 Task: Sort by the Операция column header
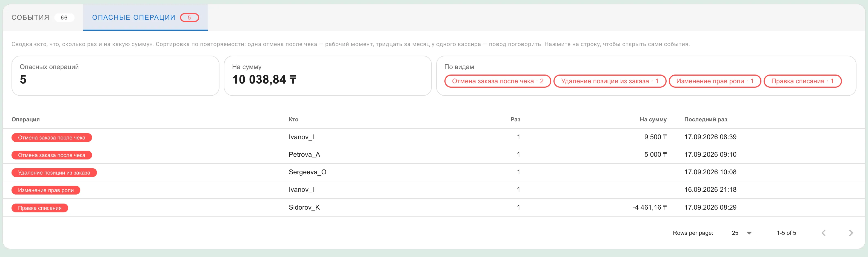25,119
